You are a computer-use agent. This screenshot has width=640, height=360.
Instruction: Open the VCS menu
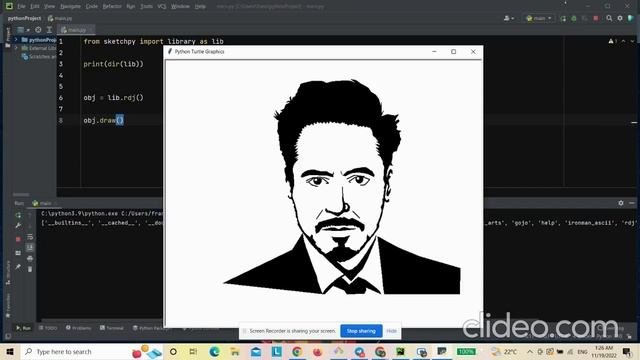(162, 6)
